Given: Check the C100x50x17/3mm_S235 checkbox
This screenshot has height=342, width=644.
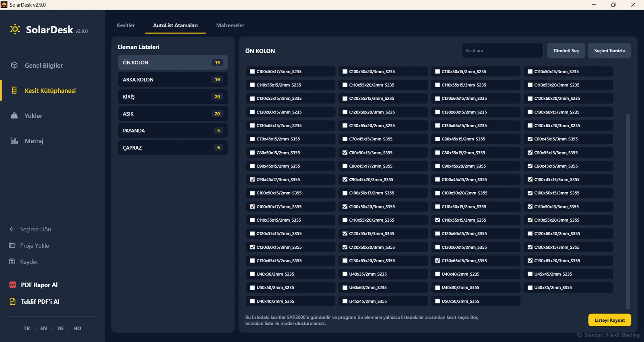Looking at the screenshot, I should [252, 72].
